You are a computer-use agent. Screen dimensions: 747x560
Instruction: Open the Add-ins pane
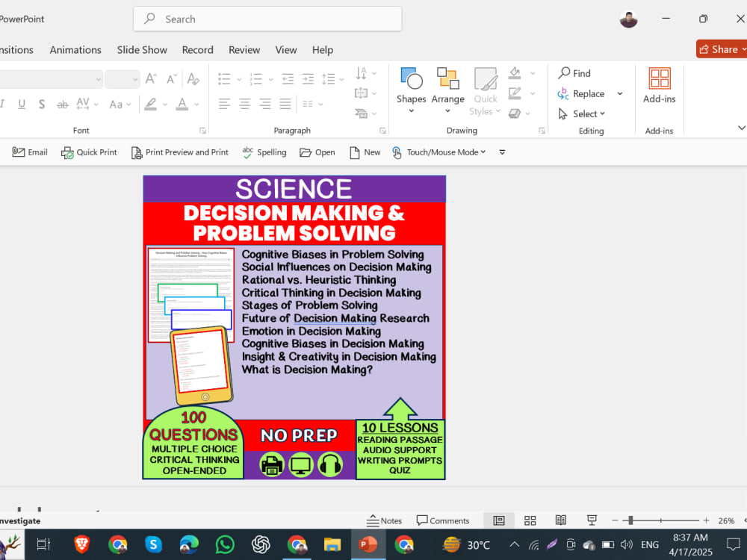click(660, 86)
